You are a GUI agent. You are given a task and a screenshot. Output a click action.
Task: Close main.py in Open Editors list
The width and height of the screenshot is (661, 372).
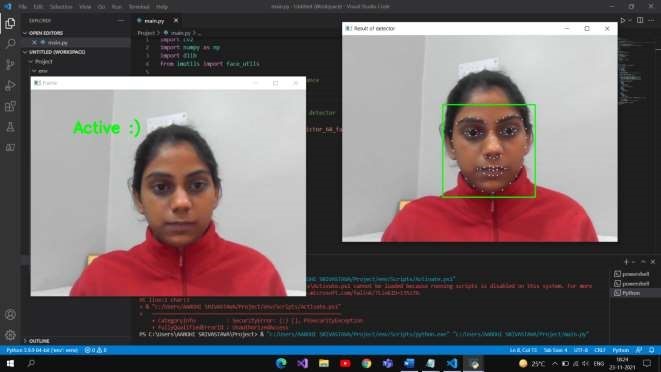(34, 42)
